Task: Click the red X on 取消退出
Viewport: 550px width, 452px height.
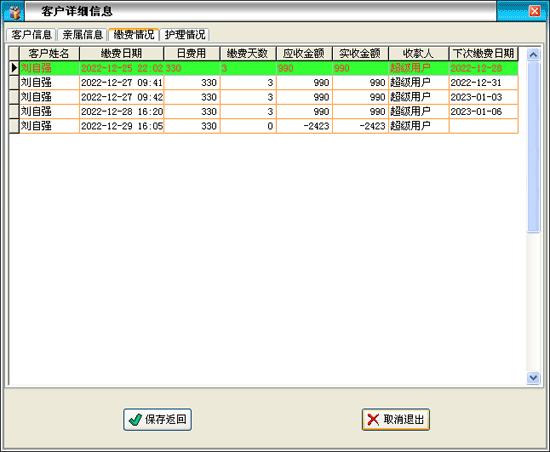Action: (373, 419)
